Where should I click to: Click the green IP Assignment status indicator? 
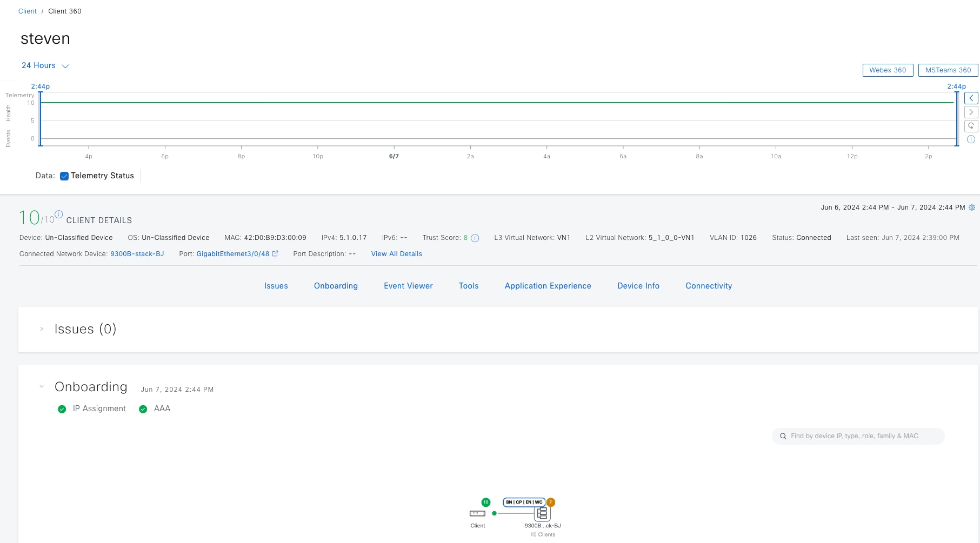62,408
